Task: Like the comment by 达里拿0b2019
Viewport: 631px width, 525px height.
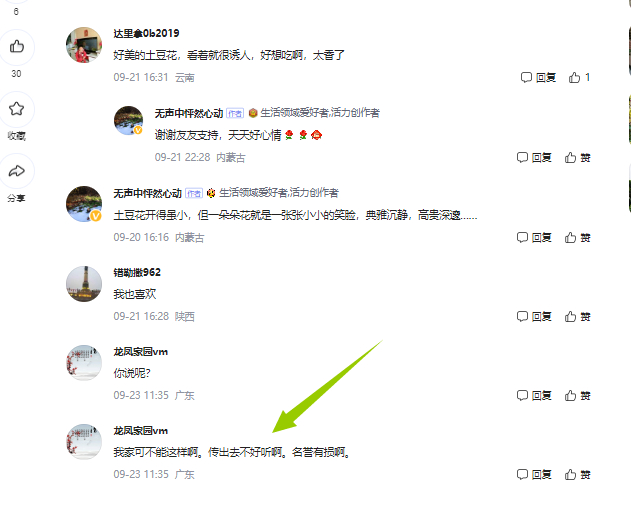Action: coord(579,77)
